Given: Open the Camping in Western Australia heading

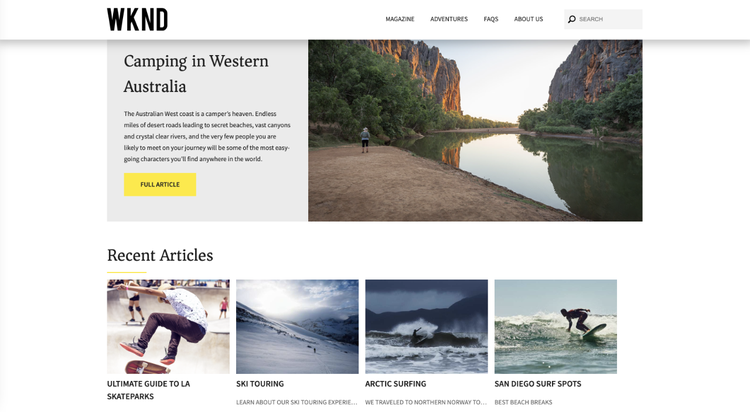Looking at the screenshot, I should click(196, 74).
